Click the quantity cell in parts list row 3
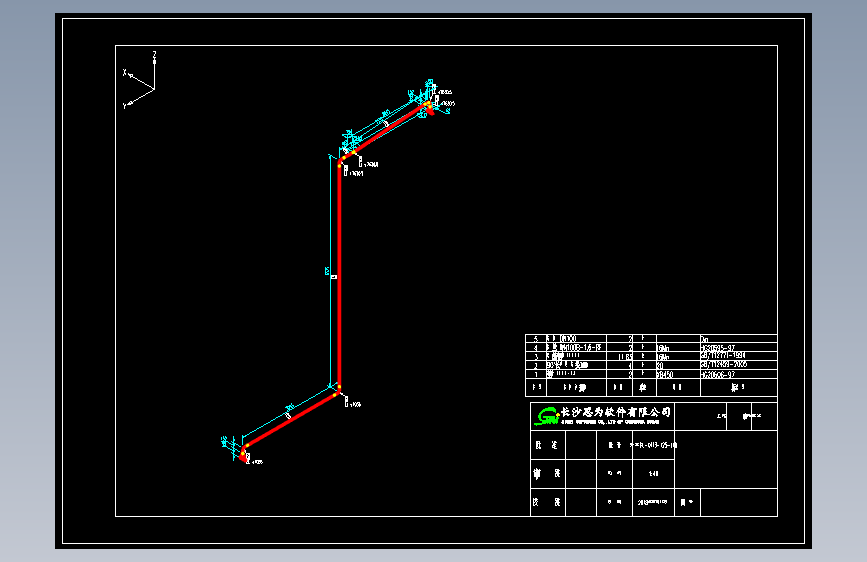Viewport: 867px width, 562px height. pos(620,357)
